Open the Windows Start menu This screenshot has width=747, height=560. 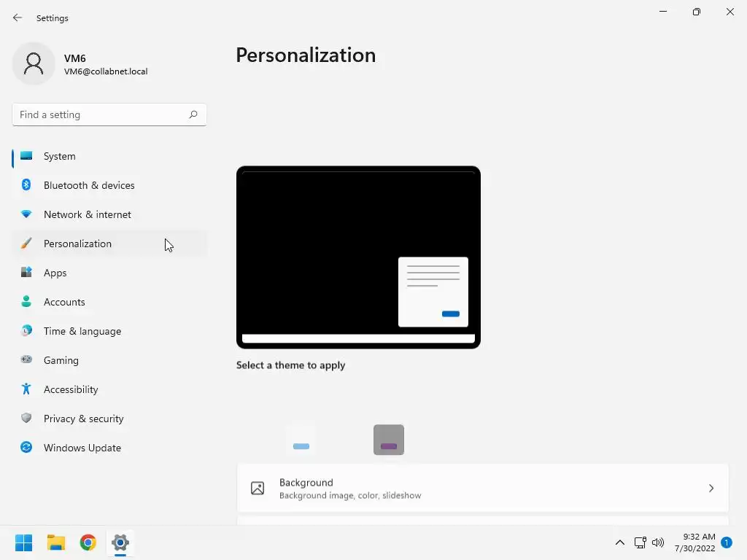23,542
